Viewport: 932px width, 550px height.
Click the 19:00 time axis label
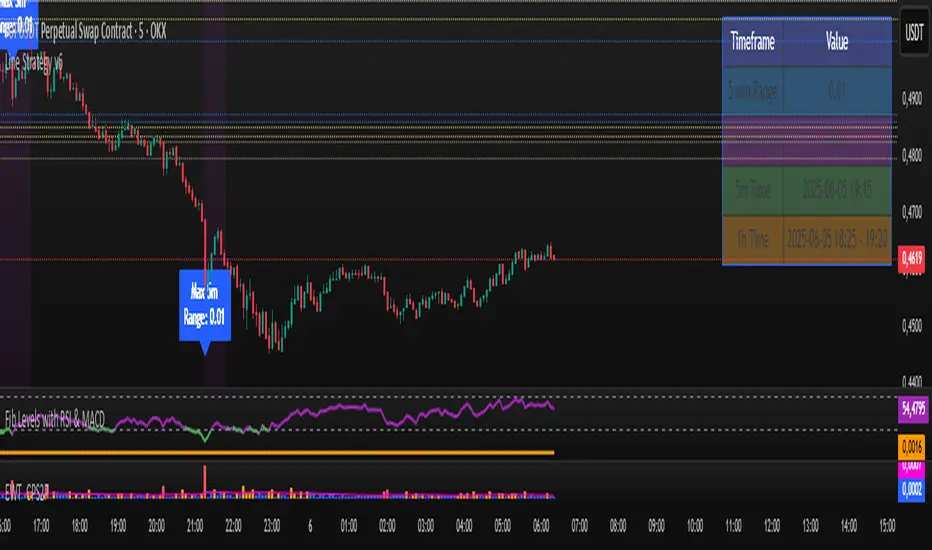click(x=118, y=526)
